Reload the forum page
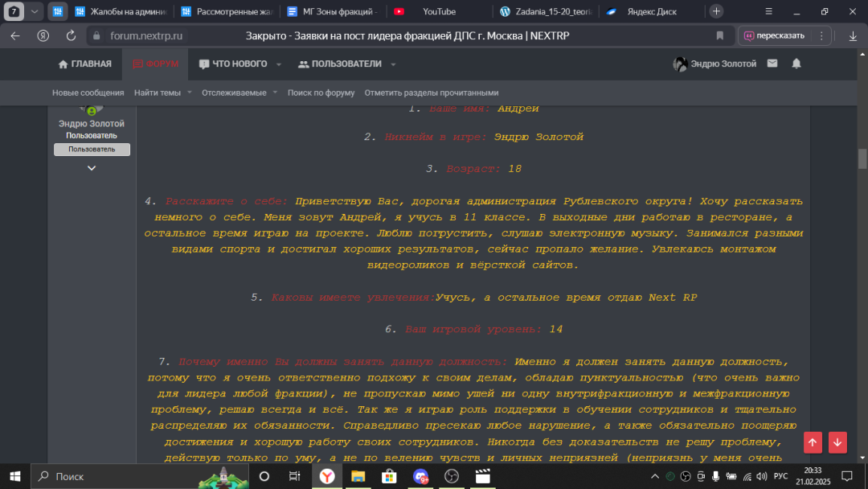The width and height of the screenshot is (868, 489). pyautogui.click(x=71, y=36)
